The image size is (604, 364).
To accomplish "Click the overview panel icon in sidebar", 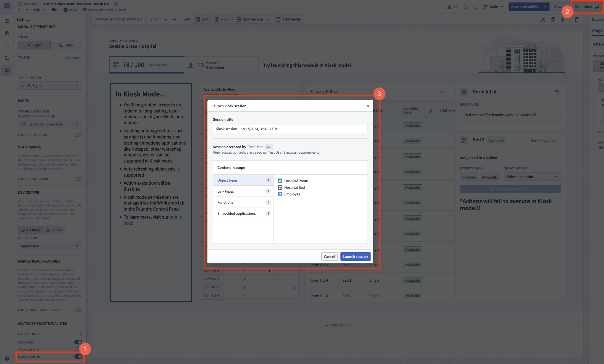I will pyautogui.click(x=7, y=21).
